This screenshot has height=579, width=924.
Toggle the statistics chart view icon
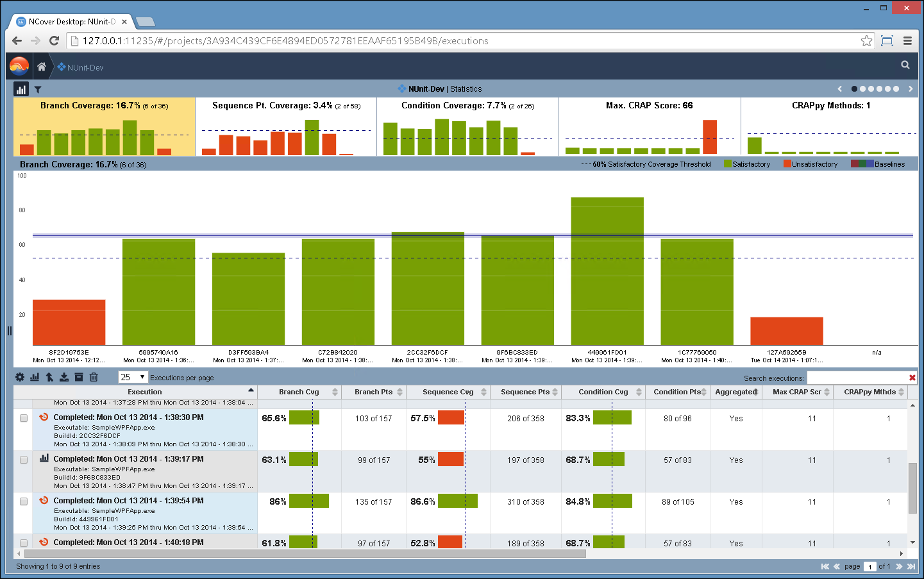pyautogui.click(x=21, y=89)
